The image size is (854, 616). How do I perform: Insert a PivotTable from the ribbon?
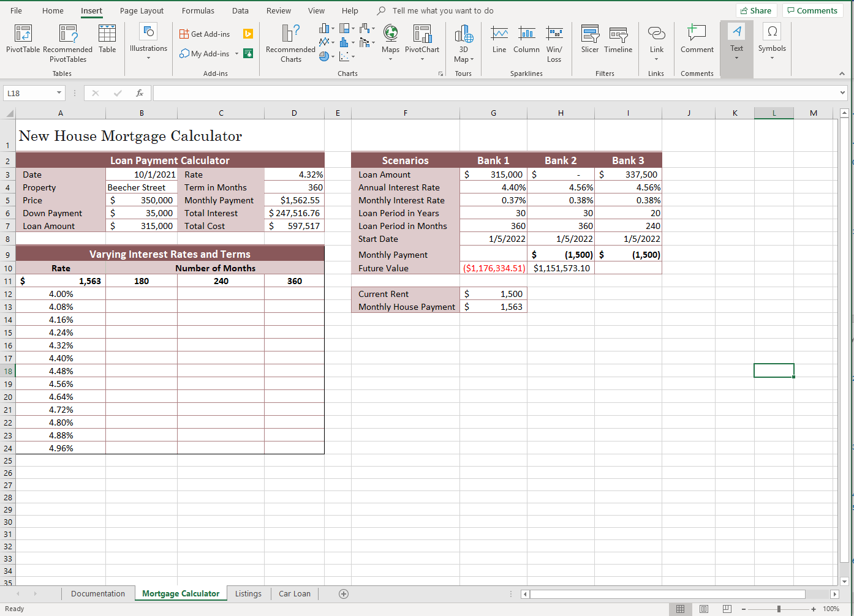[x=23, y=39]
